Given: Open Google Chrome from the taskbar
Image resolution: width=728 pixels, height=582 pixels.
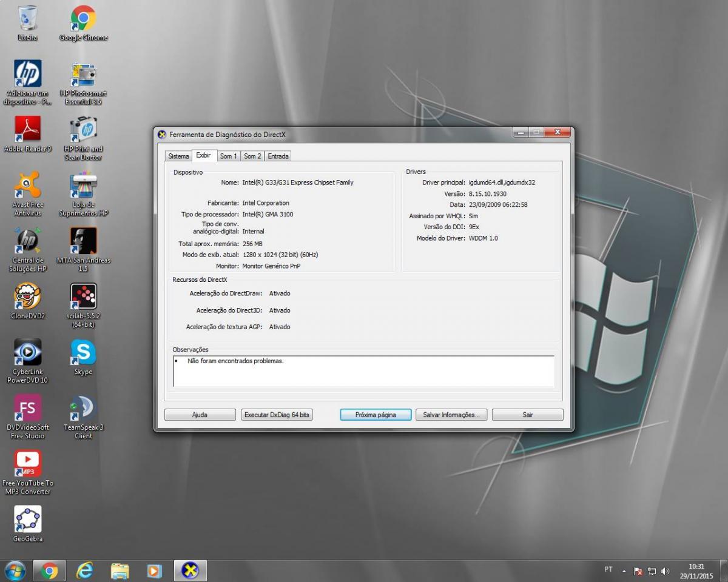Looking at the screenshot, I should pos(49,570).
